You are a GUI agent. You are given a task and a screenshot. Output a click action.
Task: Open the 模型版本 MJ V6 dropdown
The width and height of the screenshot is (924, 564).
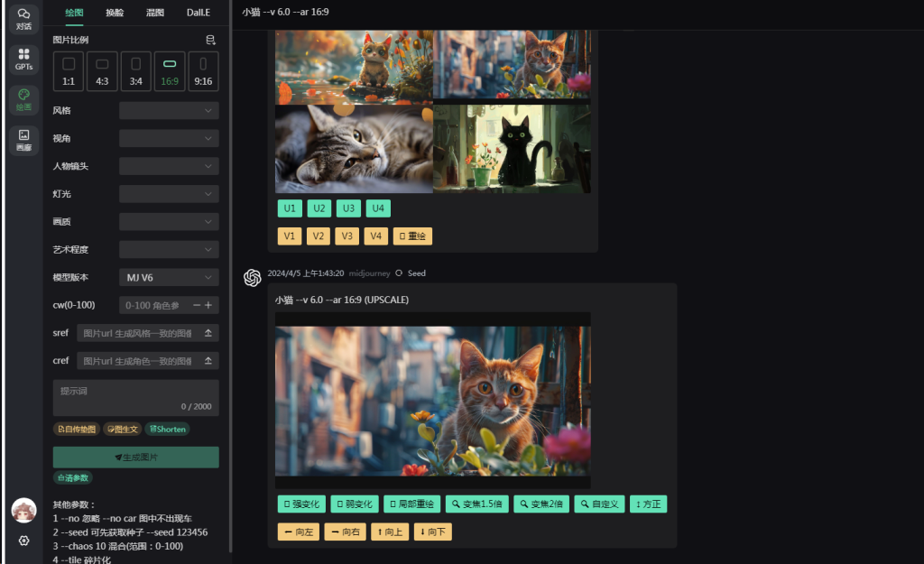click(169, 278)
